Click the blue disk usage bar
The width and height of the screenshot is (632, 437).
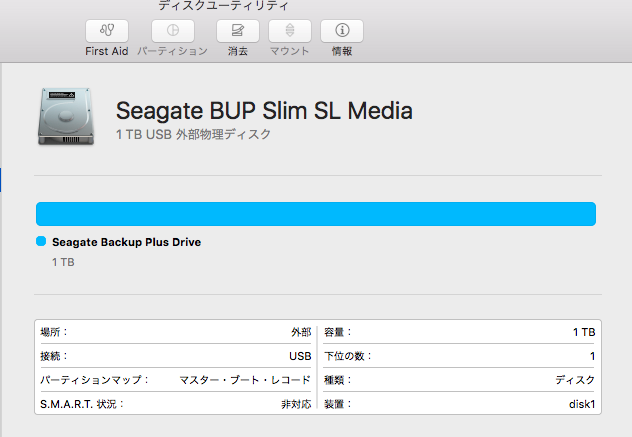tap(316, 214)
